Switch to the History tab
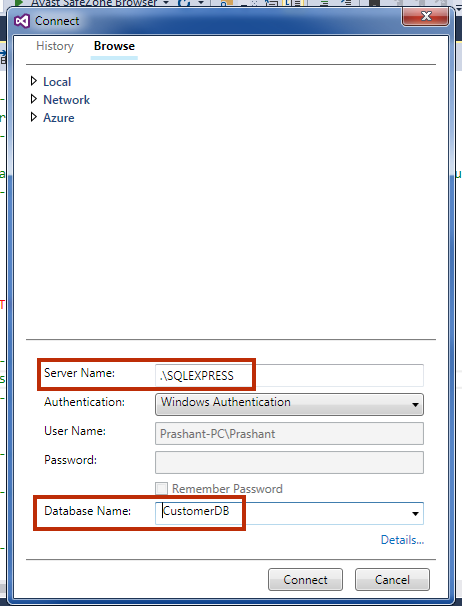Viewport: 462px width, 606px height. (x=55, y=46)
